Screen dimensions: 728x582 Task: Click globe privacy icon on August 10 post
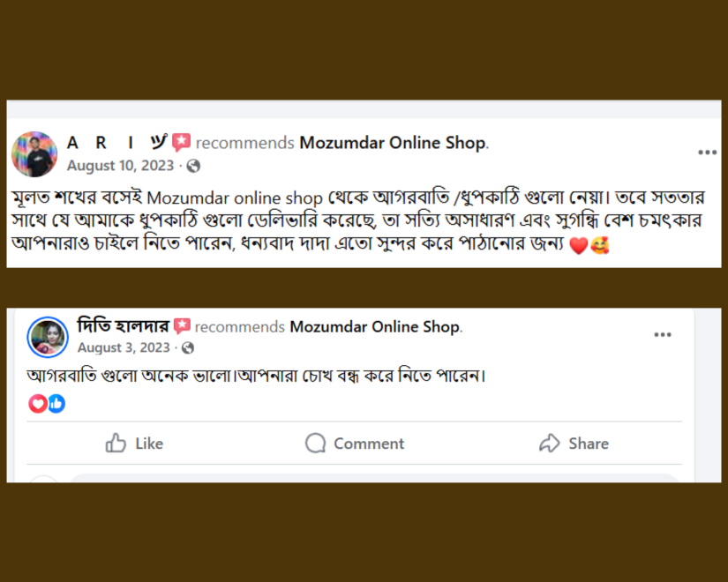193,166
